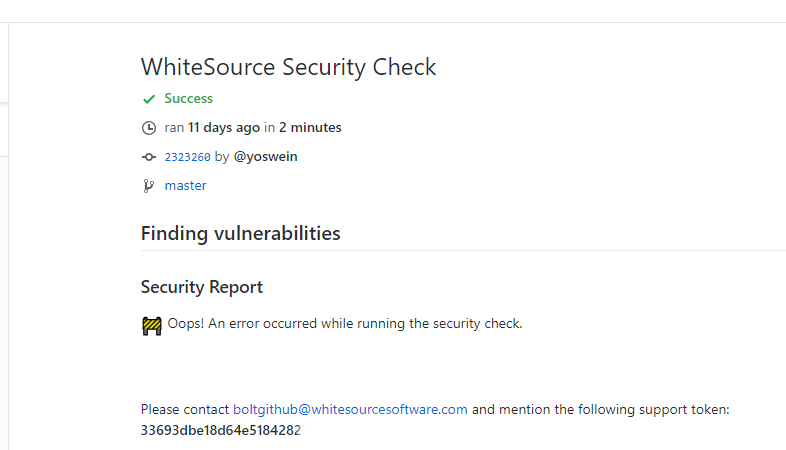Click the Finding vulnerabilities heading
Viewport: 786px width, 450px height.
(240, 234)
